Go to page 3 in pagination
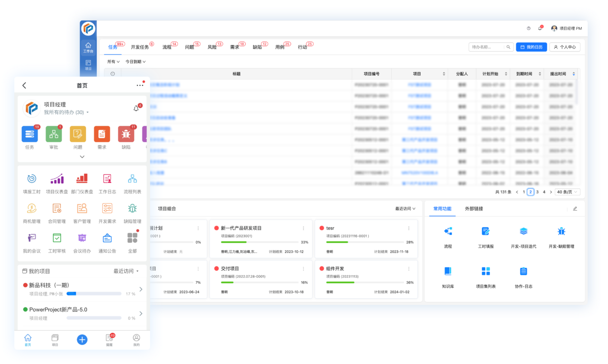 pyautogui.click(x=537, y=192)
